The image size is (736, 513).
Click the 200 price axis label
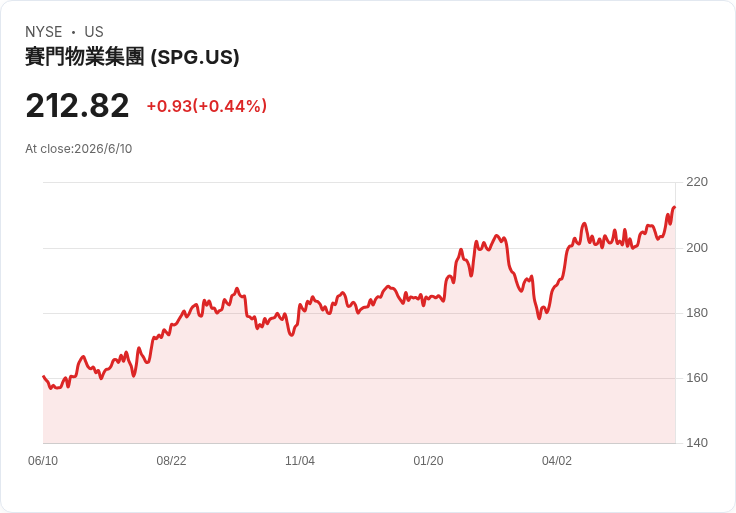click(x=697, y=248)
